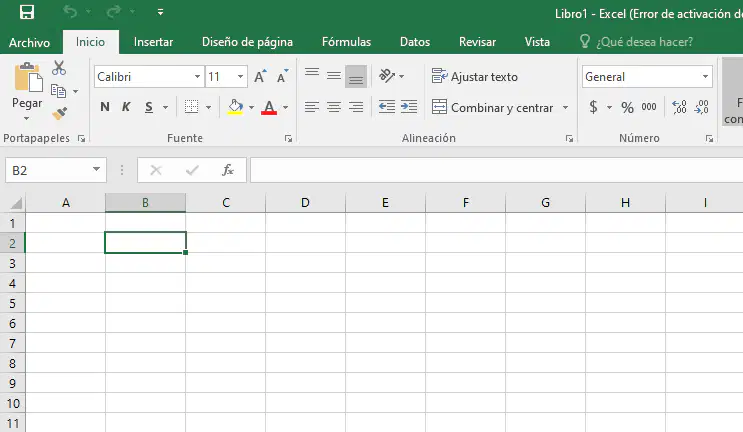Toggle italic with the K button
Viewport: 743px width, 432px height.
click(x=126, y=108)
